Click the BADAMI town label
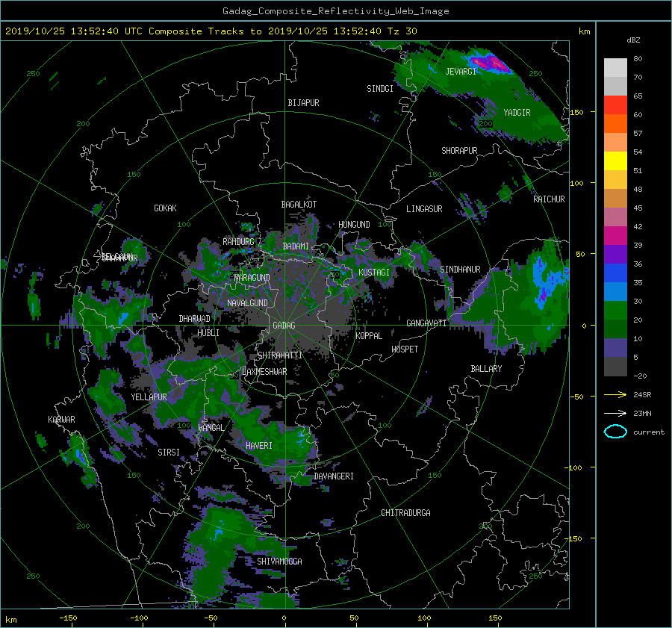 click(296, 246)
